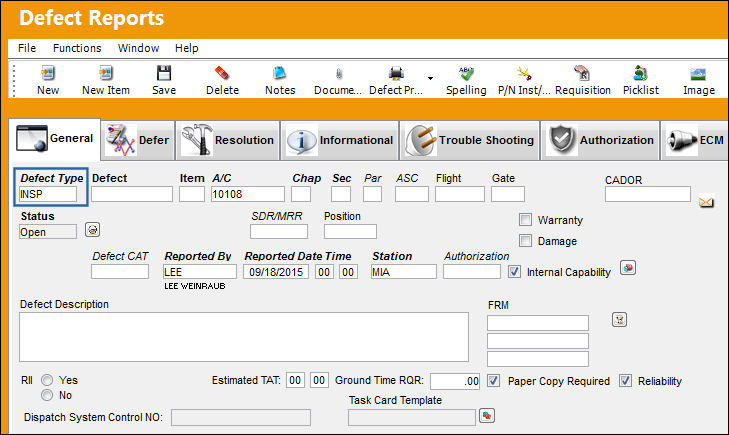Click the Item field
The height and width of the screenshot is (435, 729).
coord(192,194)
